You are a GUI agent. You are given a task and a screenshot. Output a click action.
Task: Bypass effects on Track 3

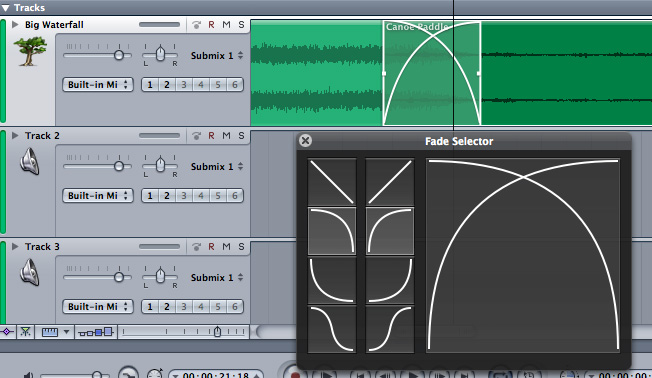[x=196, y=247]
